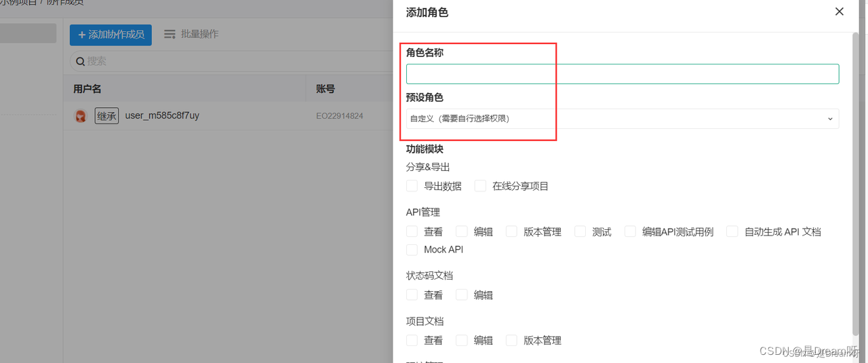The image size is (868, 363).
Task: Click the 账号 column header
Action: pos(325,89)
